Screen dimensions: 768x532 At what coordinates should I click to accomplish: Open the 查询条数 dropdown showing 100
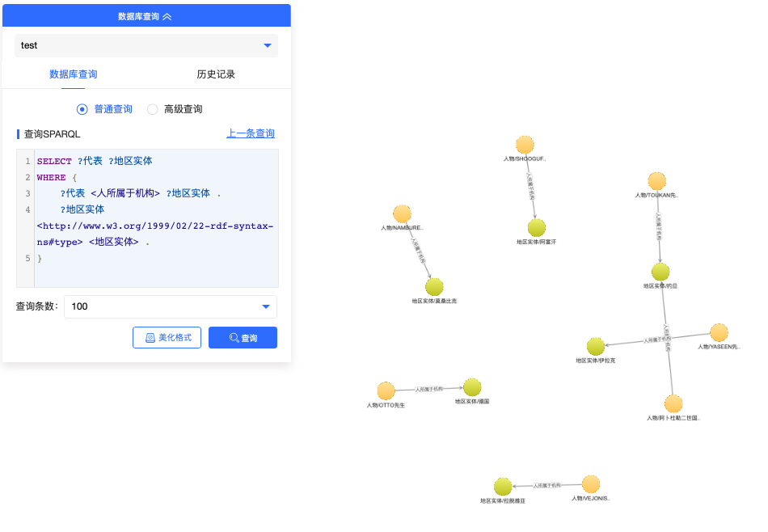171,307
